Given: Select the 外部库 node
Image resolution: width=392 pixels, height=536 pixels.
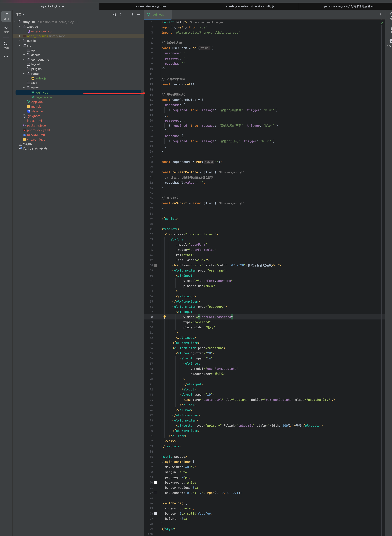Looking at the screenshot, I should pyautogui.click(x=27, y=144).
